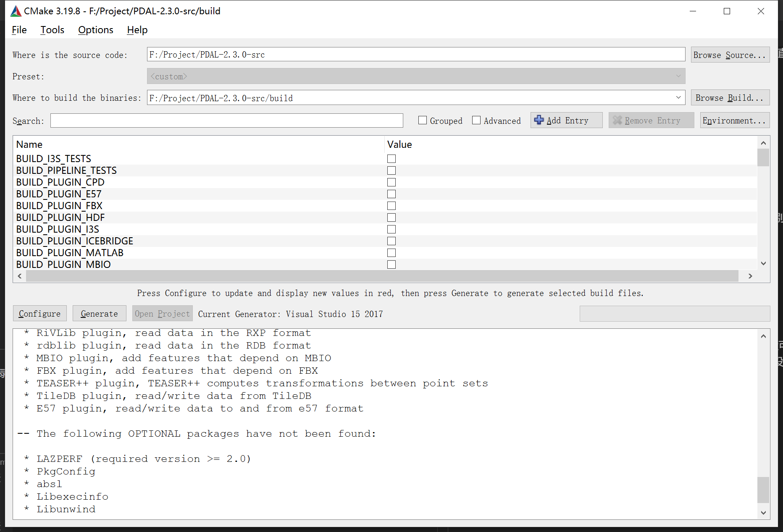Click the cache list vertical scrollbar thumb
The height and width of the screenshot is (532, 783).
pos(763,157)
